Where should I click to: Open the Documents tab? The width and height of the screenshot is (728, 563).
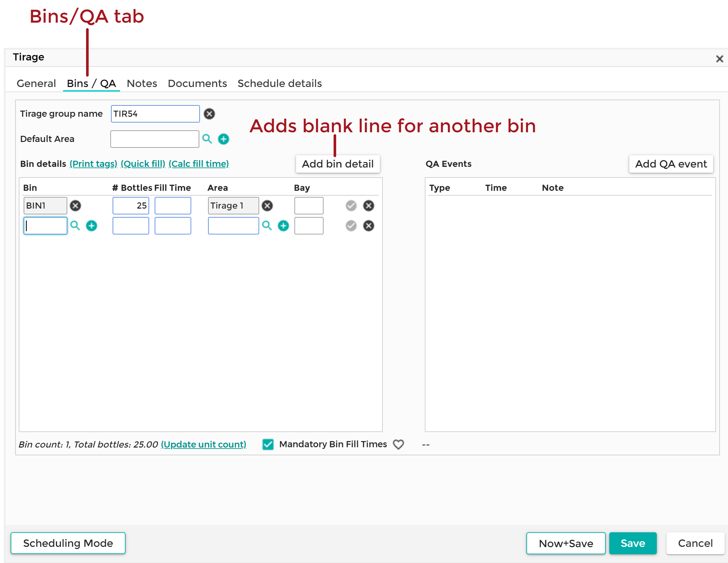tap(197, 83)
